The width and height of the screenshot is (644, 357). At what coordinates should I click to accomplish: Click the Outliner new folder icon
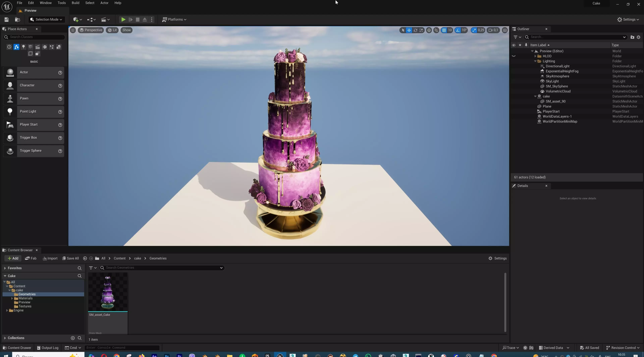632,37
